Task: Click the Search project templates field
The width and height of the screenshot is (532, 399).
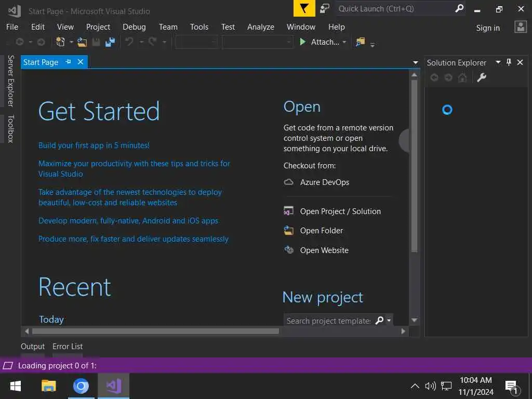Action: click(329, 320)
